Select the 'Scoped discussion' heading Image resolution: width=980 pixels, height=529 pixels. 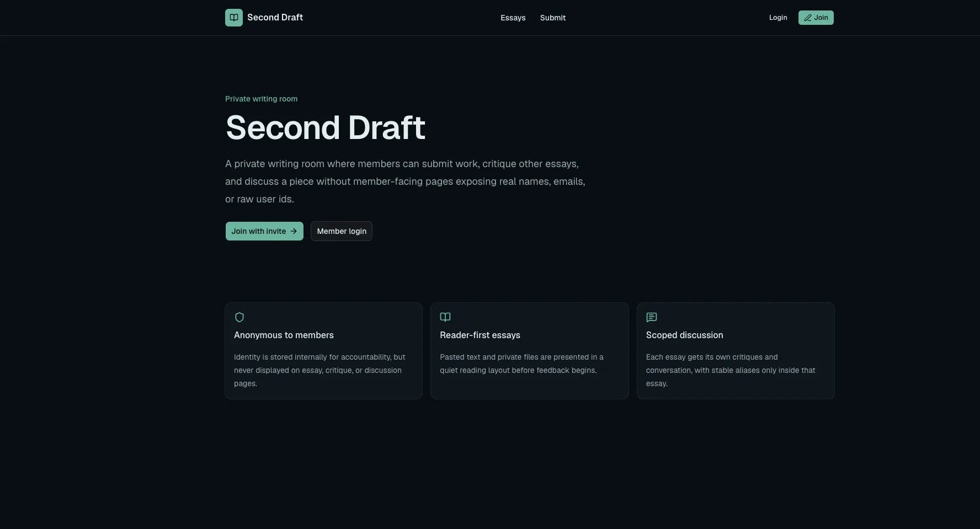[684, 335]
